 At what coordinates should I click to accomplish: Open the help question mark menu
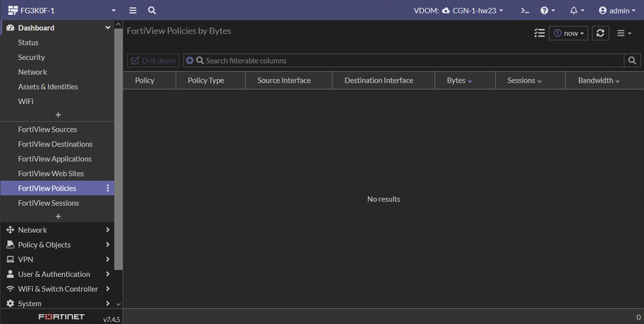click(547, 11)
